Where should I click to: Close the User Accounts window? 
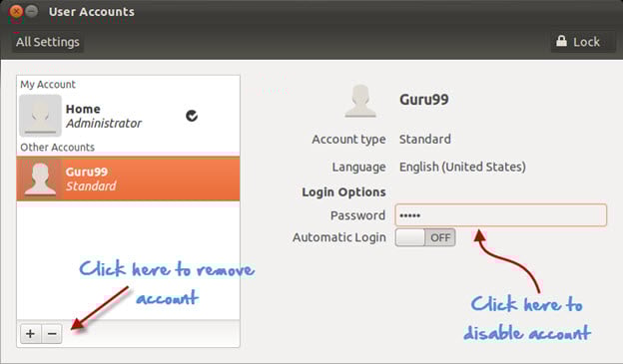[x=16, y=12]
